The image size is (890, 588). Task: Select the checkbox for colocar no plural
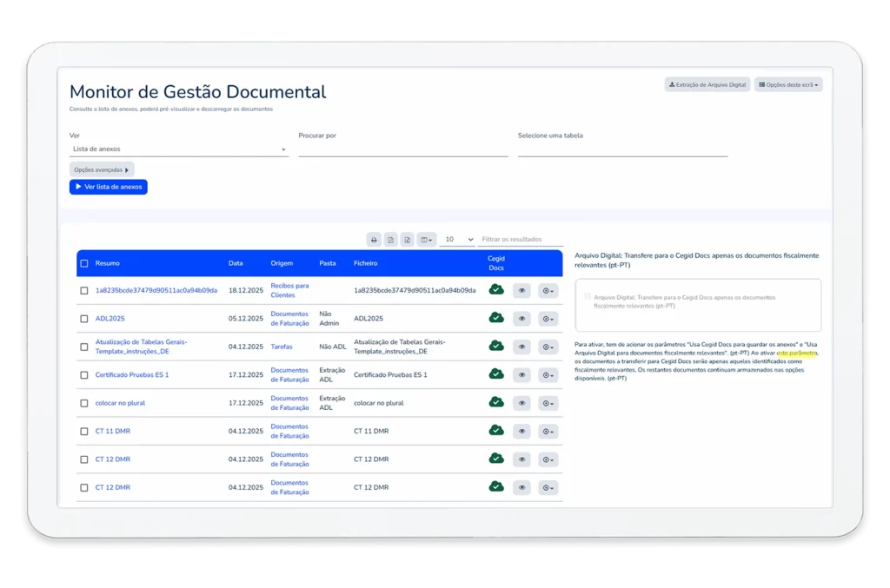coord(84,403)
